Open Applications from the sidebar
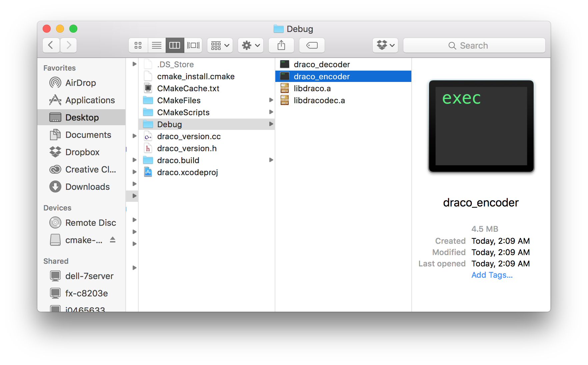The width and height of the screenshot is (588, 365). (90, 100)
